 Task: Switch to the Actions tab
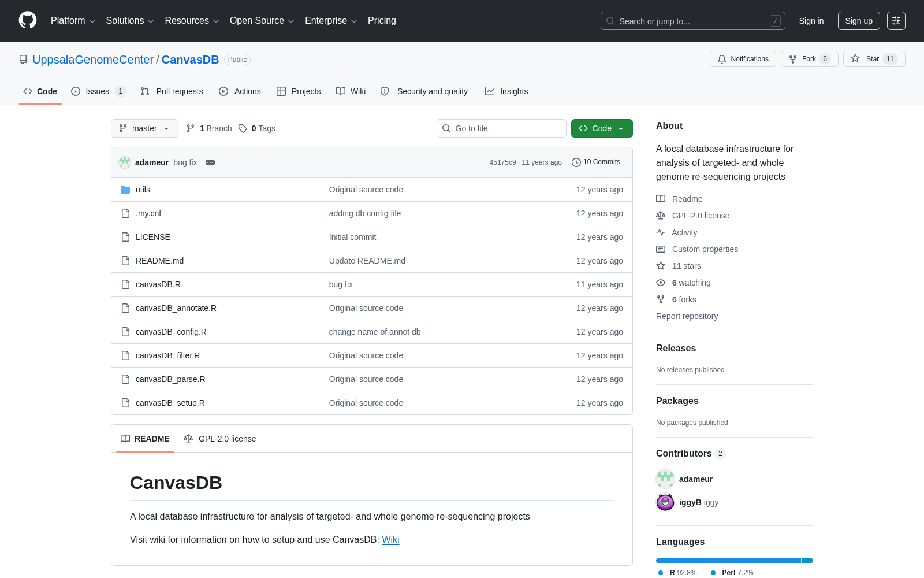pos(240,91)
